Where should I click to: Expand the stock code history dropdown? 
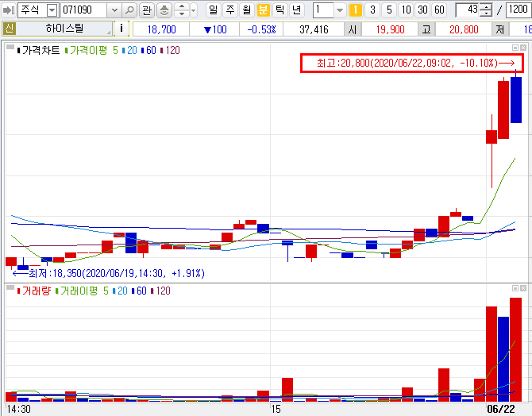point(114,10)
